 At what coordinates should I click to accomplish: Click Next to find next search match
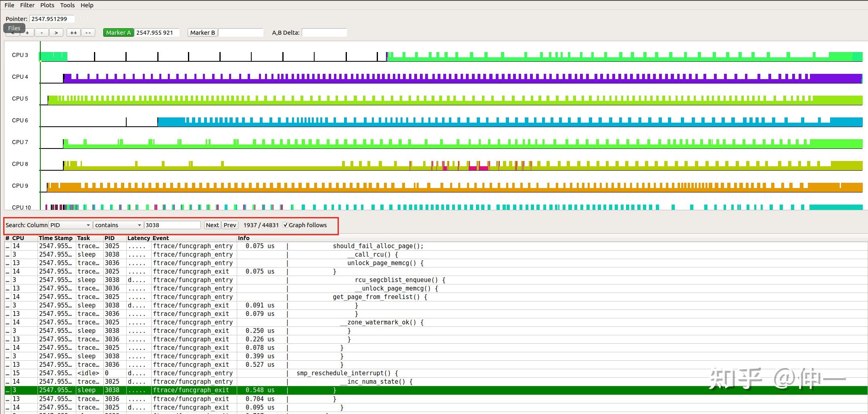point(212,225)
